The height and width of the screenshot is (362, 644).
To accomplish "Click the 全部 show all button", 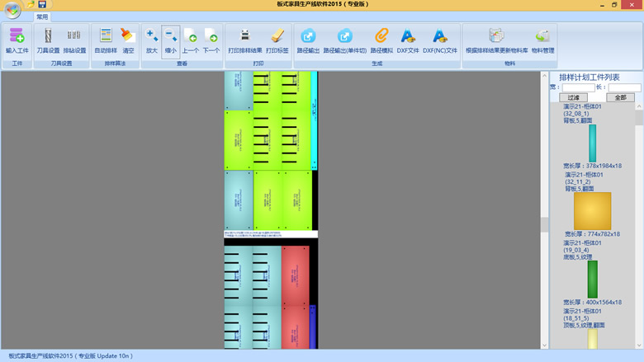I will (620, 97).
